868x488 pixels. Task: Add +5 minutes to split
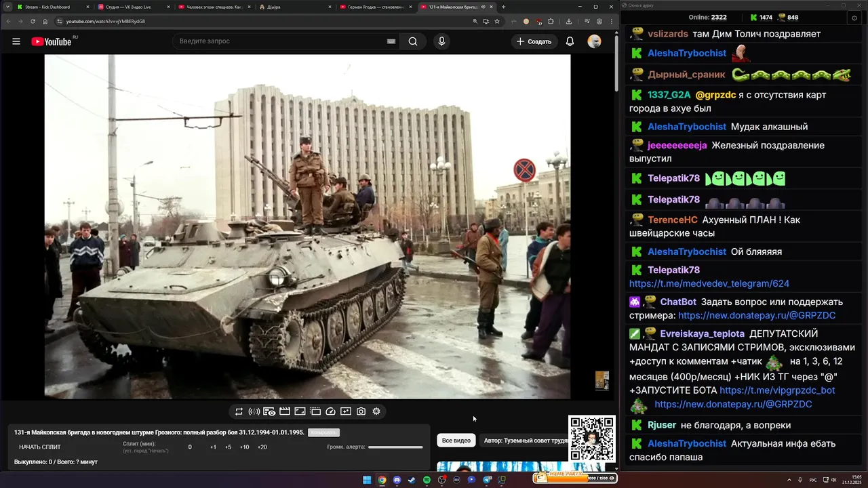(x=228, y=447)
